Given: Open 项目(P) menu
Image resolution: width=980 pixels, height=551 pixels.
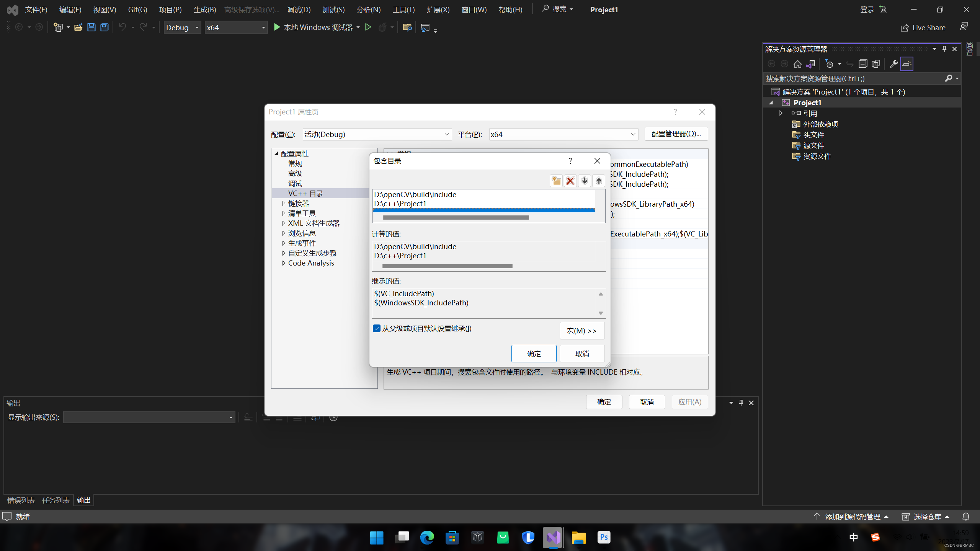Looking at the screenshot, I should click(170, 10).
